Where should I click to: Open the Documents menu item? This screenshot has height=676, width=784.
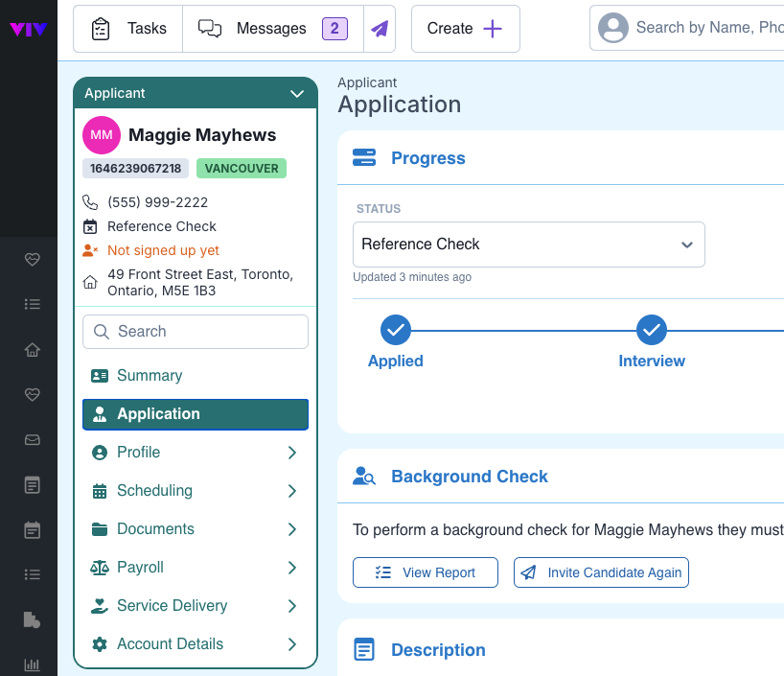pos(196,529)
